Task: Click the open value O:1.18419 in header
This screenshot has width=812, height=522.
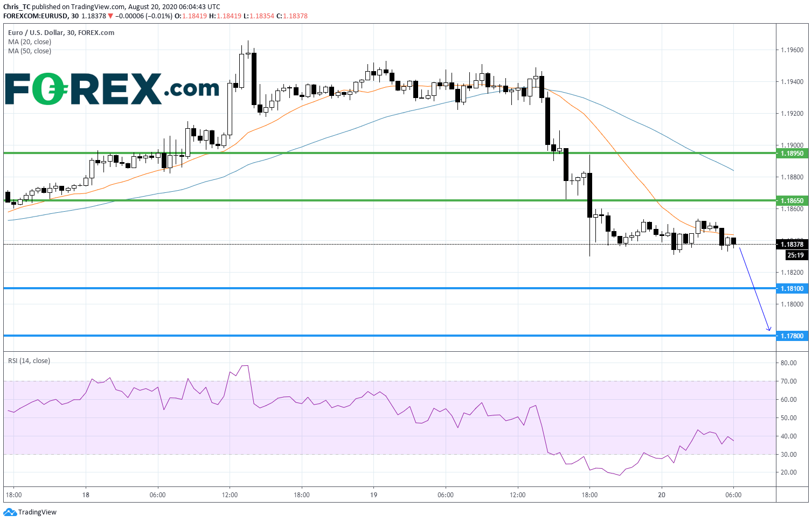Action: [191, 16]
